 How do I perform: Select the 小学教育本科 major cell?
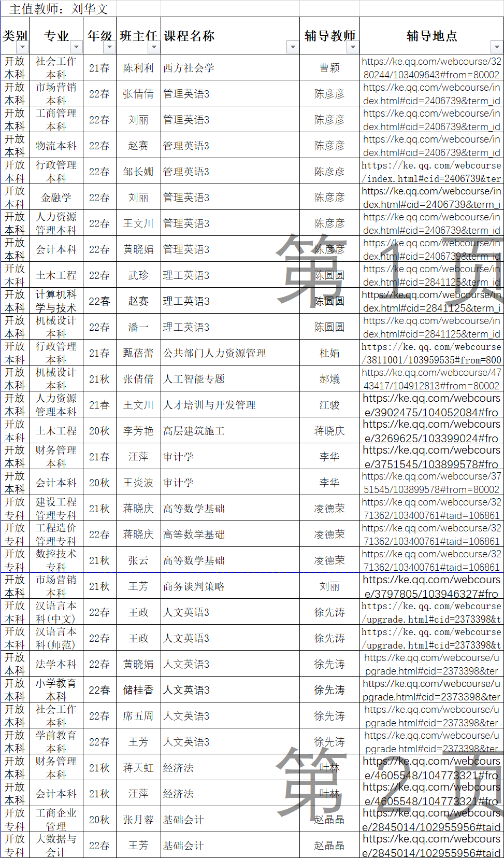pos(56,690)
